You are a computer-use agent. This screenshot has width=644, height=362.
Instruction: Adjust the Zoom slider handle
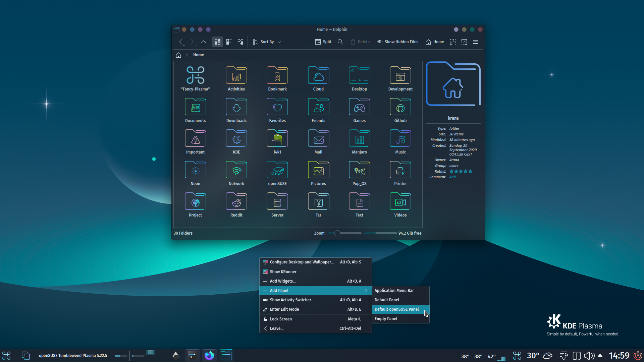tap(337, 233)
